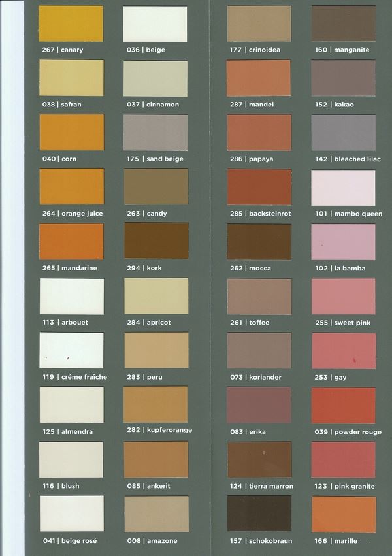
Task: Click the 040 corn color swatch
Action: tap(71, 133)
